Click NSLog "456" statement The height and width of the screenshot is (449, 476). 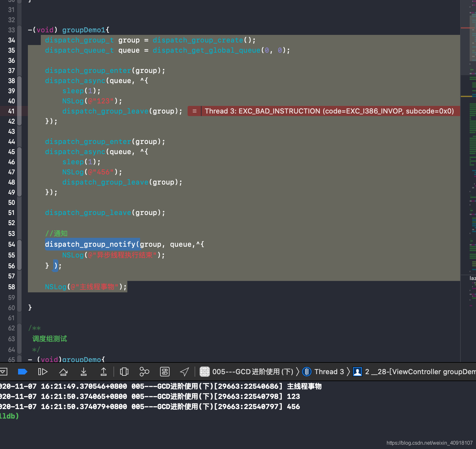pos(92,172)
